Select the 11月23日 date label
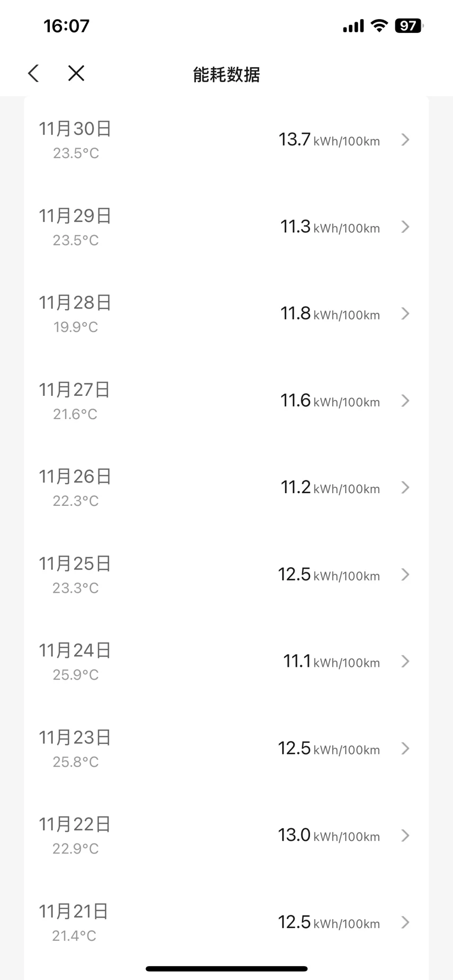 [x=75, y=737]
